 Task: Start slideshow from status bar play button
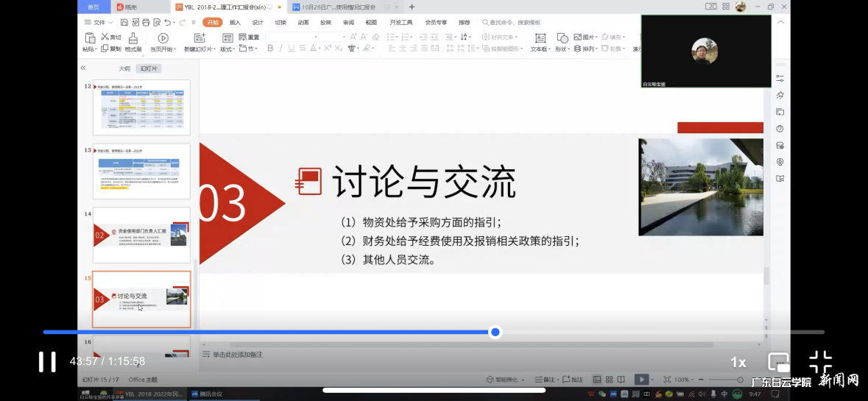pos(641,380)
